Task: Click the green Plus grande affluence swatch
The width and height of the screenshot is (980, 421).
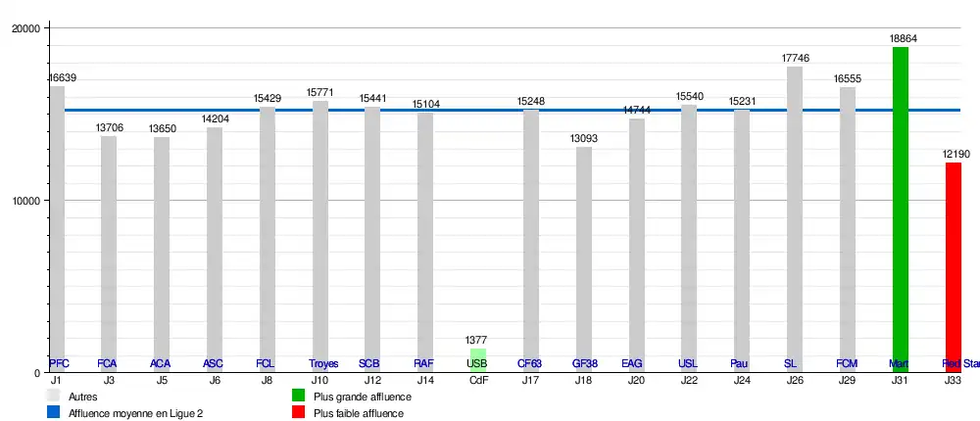Action: pyautogui.click(x=299, y=397)
